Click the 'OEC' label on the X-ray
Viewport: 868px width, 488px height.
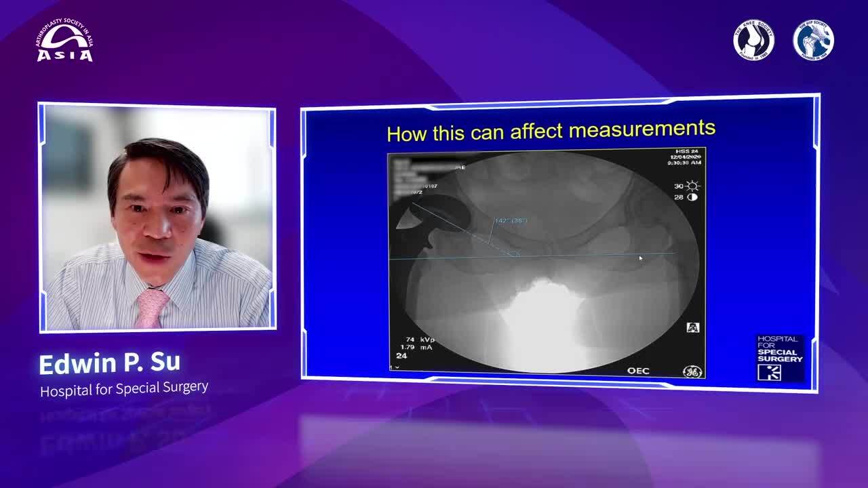point(638,371)
